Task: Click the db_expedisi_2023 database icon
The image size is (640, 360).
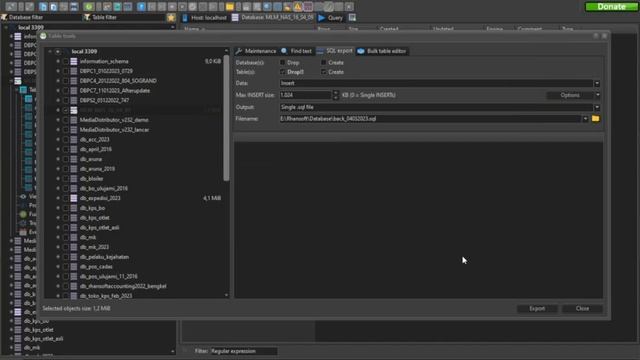Action: (x=74, y=198)
